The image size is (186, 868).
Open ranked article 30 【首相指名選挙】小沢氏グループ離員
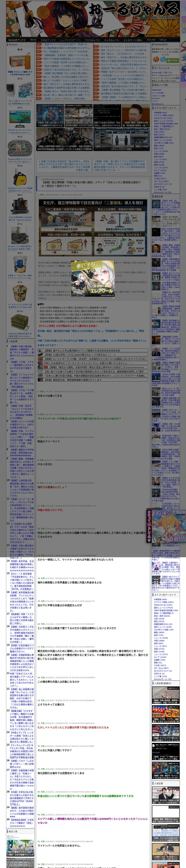click(x=22, y=823)
